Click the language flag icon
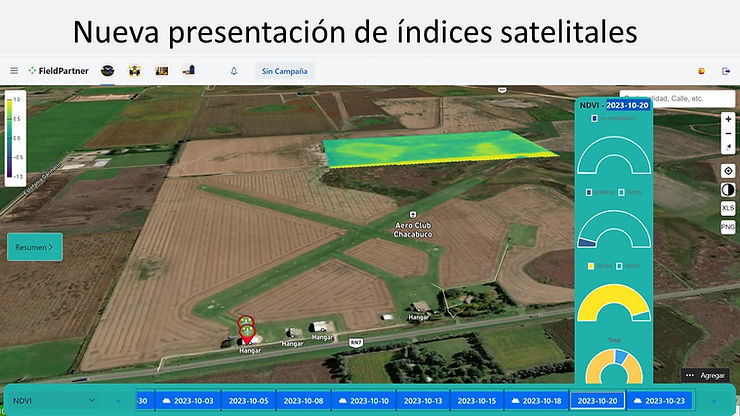The width and height of the screenshot is (740, 416). coord(701,71)
